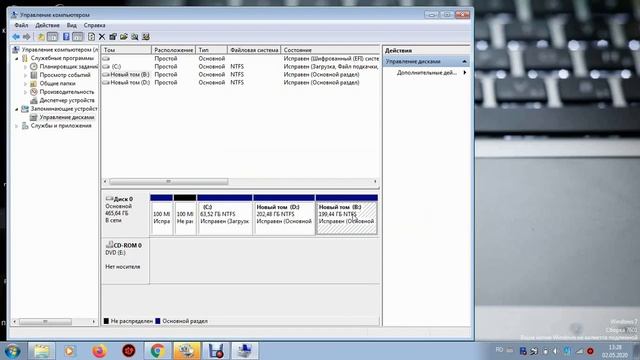Open Дополнительные действия submenu
The width and height of the screenshot is (640, 360).
[427, 73]
